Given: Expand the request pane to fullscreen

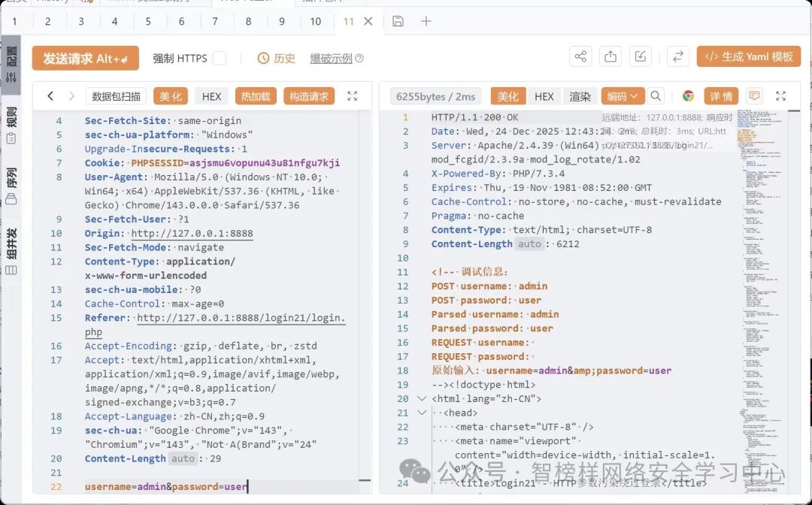Looking at the screenshot, I should (353, 95).
